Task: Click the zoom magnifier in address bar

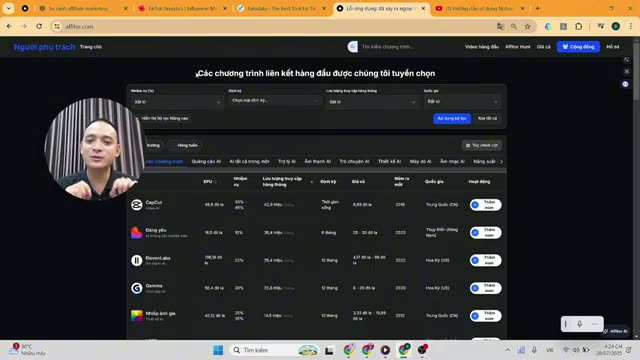Action: click(514, 27)
